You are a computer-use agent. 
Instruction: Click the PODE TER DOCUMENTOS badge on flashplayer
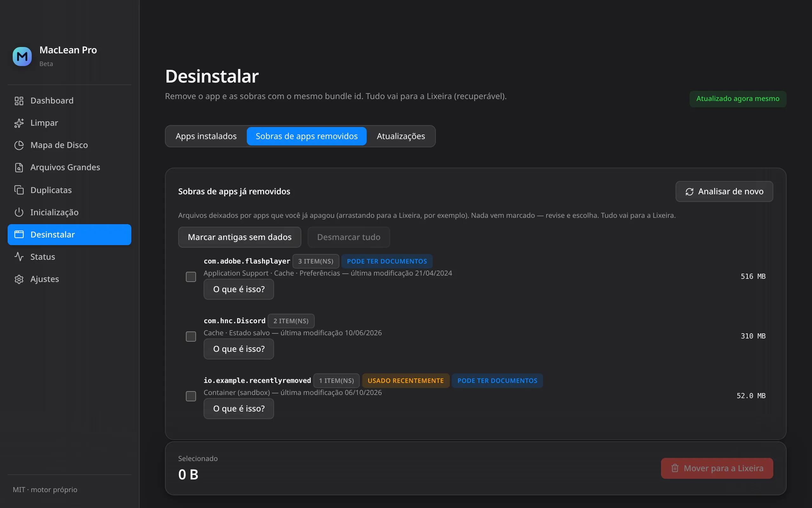point(387,261)
